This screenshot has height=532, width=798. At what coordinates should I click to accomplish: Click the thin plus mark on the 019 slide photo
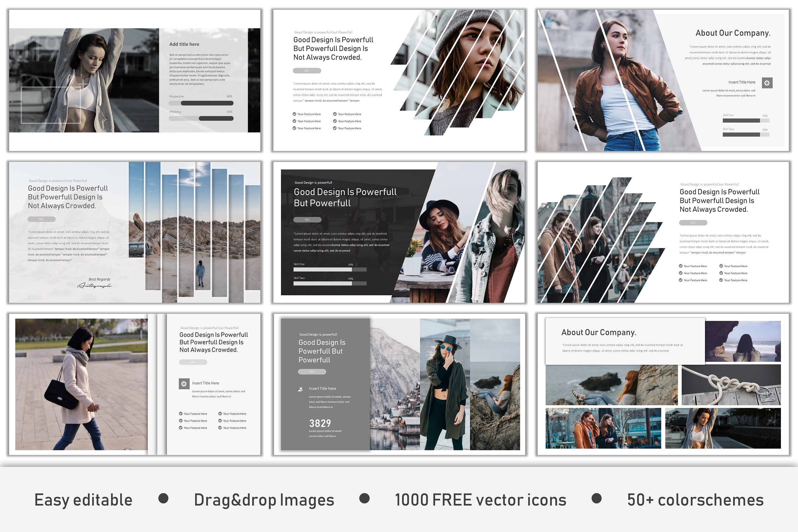[x=83, y=84]
